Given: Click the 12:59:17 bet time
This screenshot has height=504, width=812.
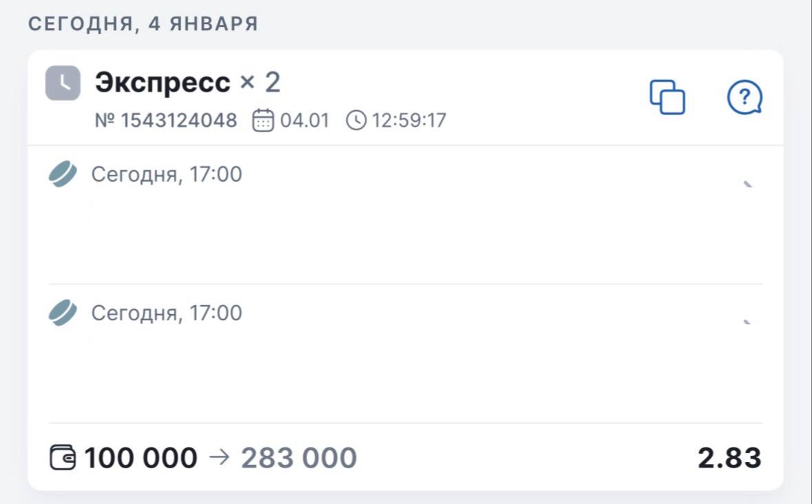Looking at the screenshot, I should pos(409,121).
